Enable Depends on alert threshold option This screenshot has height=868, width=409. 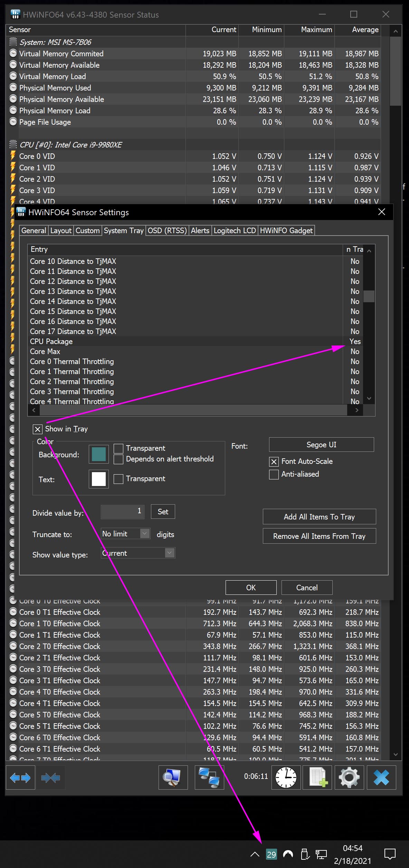[x=118, y=459]
